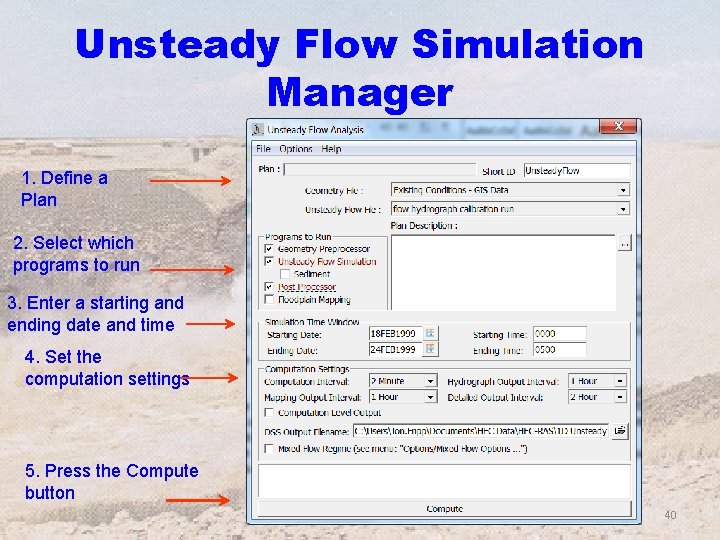Enable Mixed Flow Regime checkbox
The width and height of the screenshot is (720, 540).
(x=270, y=449)
